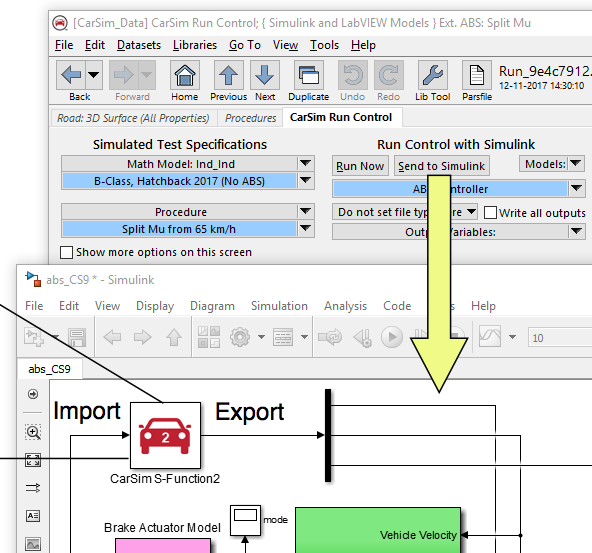The width and height of the screenshot is (592, 553).
Task: Click the B-Class, Hatchback 2017 (No ABS) link
Action: pos(179,181)
